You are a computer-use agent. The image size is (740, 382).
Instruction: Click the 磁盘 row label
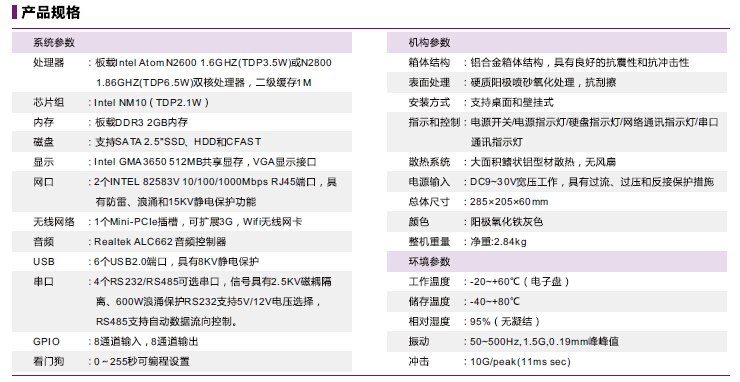point(43,142)
